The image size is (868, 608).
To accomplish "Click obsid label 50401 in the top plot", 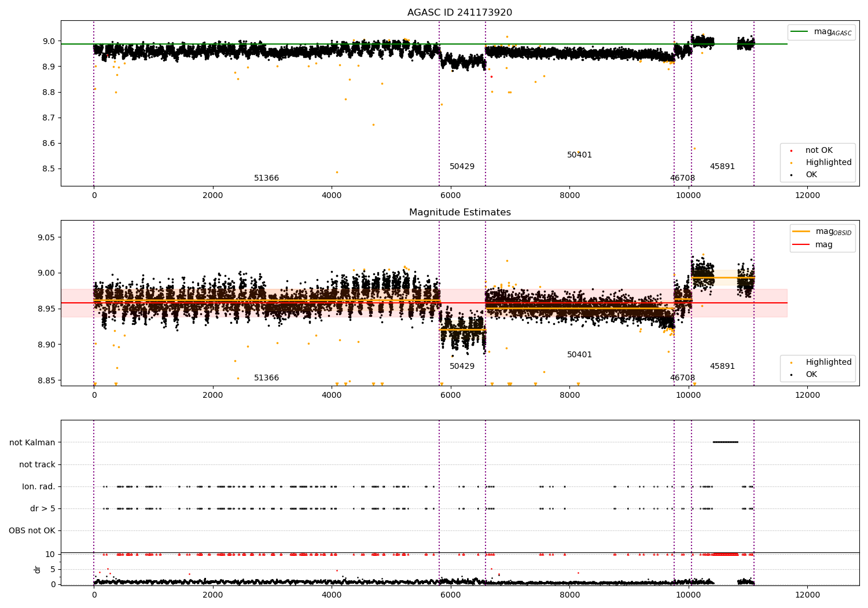I will [579, 155].
